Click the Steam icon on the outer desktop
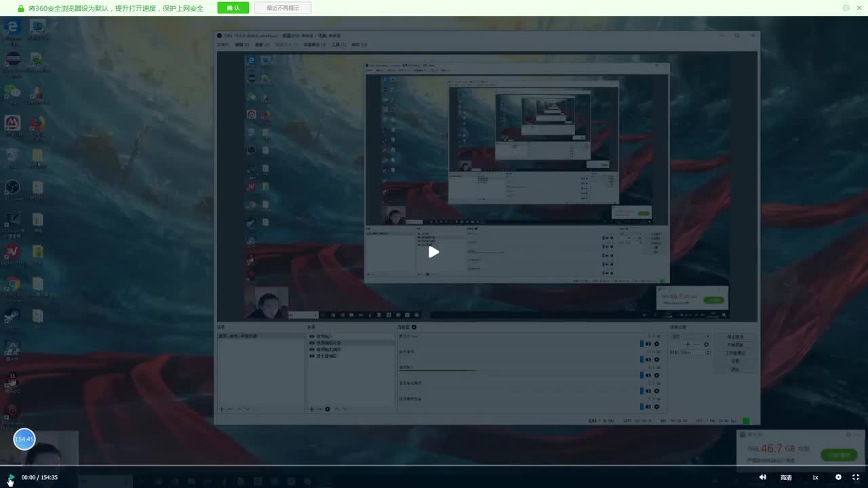Viewport: 868px width, 488px height. 12,316
